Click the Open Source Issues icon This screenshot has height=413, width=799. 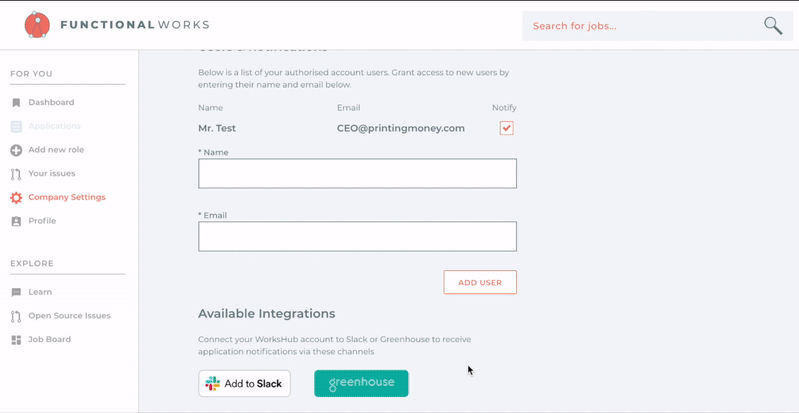tap(16, 316)
